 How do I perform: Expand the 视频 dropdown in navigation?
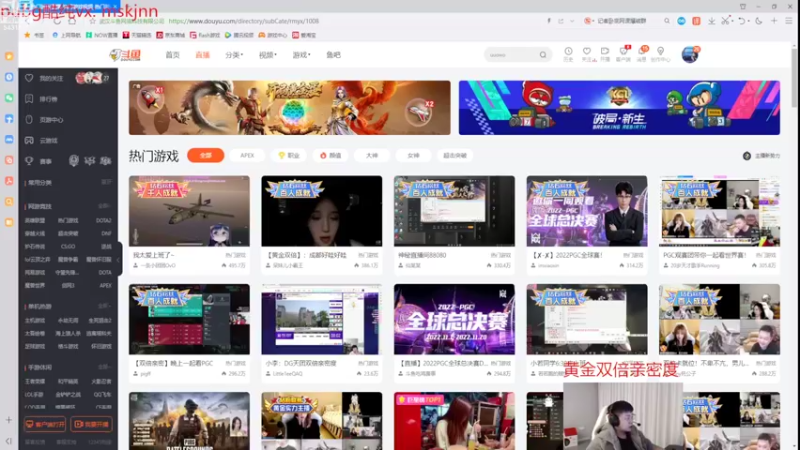tap(268, 55)
